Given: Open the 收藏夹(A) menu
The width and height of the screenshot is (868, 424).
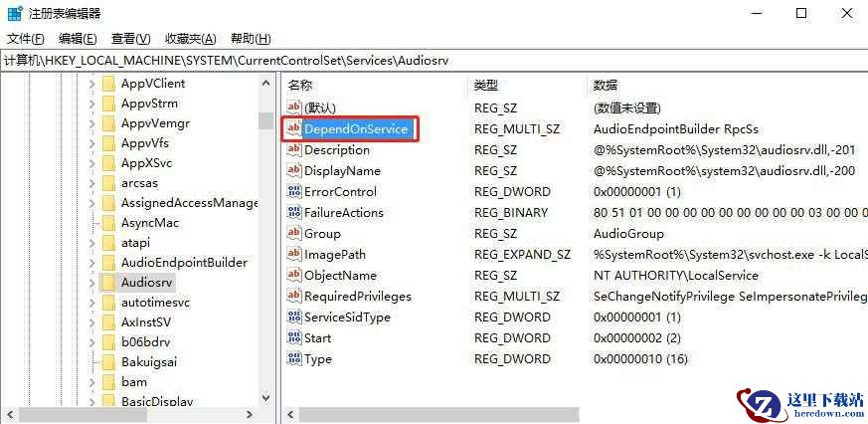Looking at the screenshot, I should click(190, 39).
